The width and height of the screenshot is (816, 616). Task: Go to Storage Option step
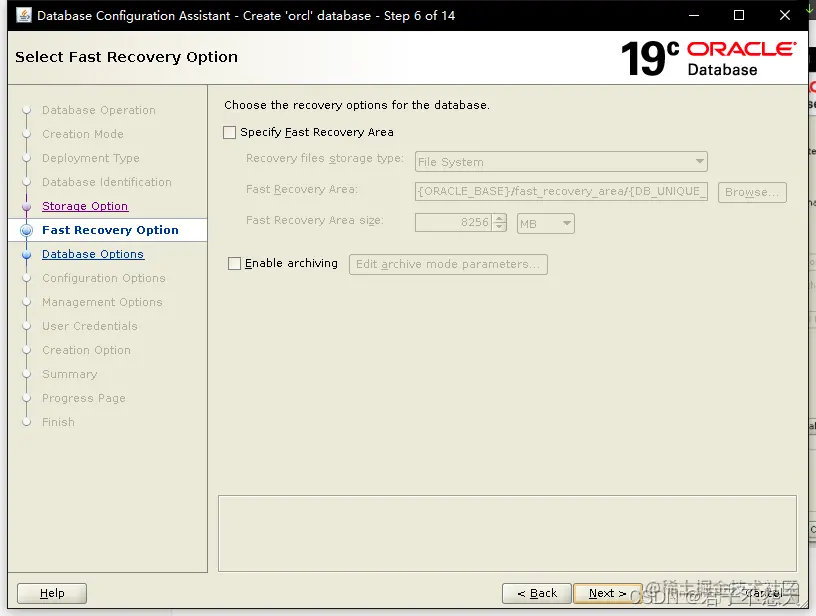click(85, 206)
